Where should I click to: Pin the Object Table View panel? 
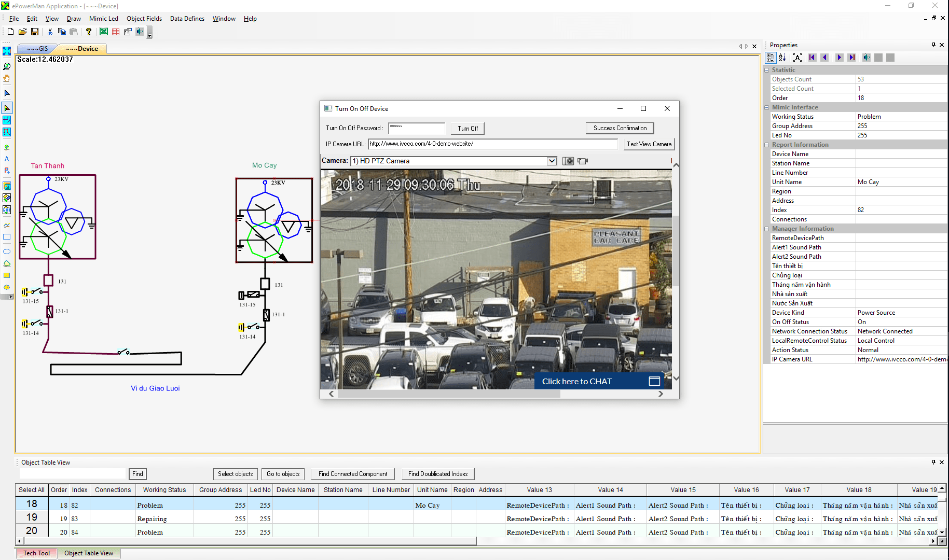(x=933, y=462)
